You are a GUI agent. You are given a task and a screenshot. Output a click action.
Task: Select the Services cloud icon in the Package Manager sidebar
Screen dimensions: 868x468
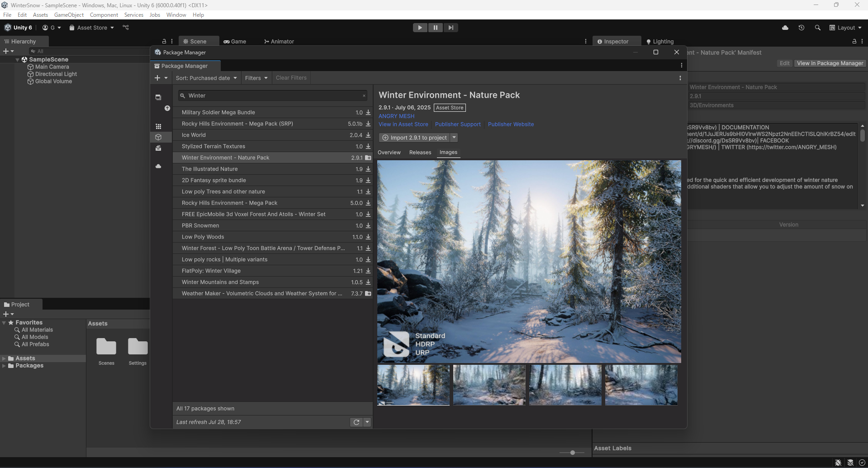[x=158, y=166]
